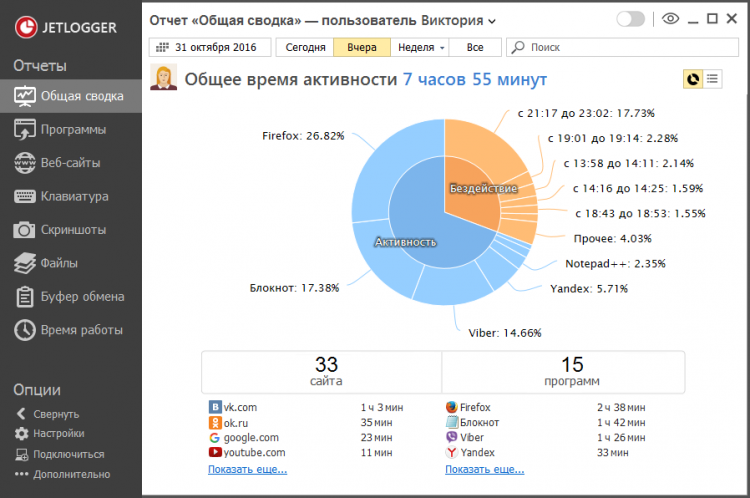Click the eye visibility icon
Viewport: 750px width, 498px height.
[671, 19]
